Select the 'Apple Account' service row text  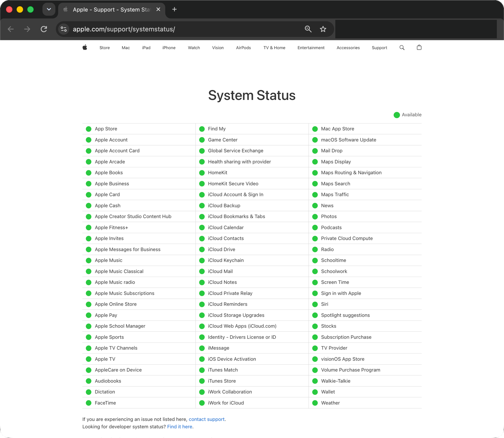click(111, 140)
